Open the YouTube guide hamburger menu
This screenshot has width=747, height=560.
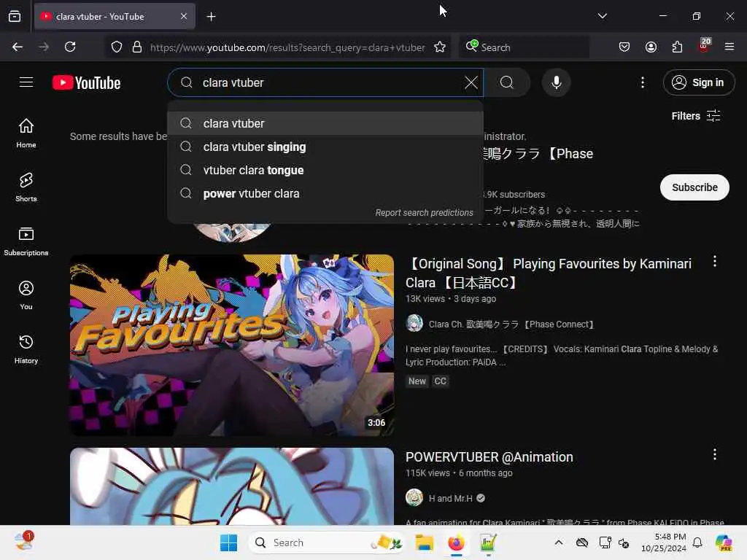point(26,82)
